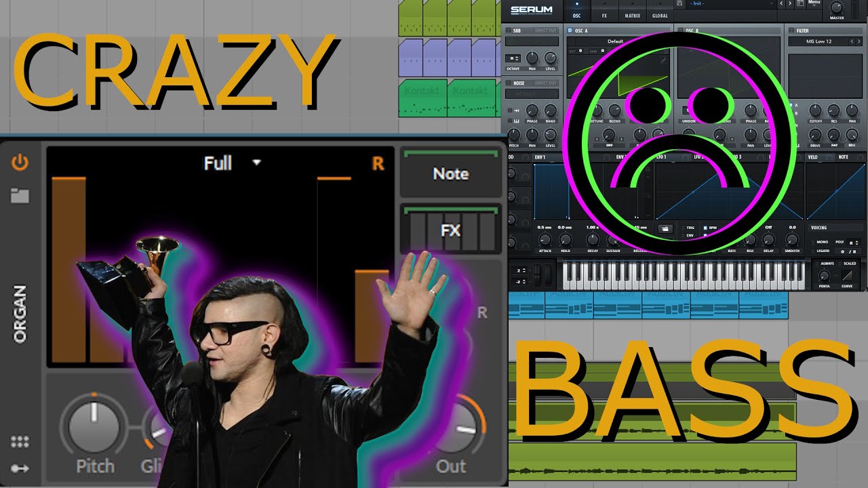Select the previous filter type arrow
Image resolution: width=868 pixels, height=488 pixels.
click(852, 41)
